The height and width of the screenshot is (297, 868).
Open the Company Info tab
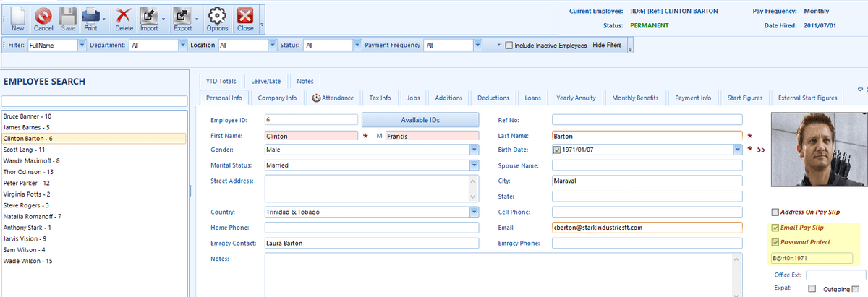(277, 98)
